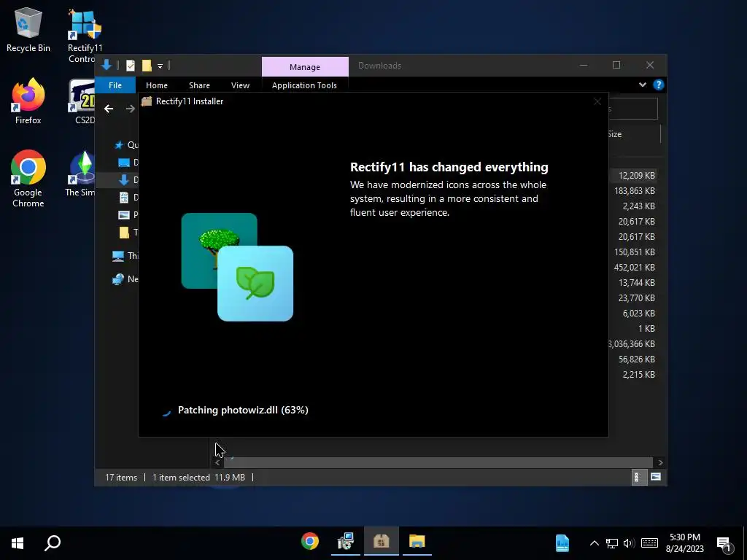Screen dimensions: 747x560
Task: Click the 17 items status text
Action: click(x=121, y=477)
